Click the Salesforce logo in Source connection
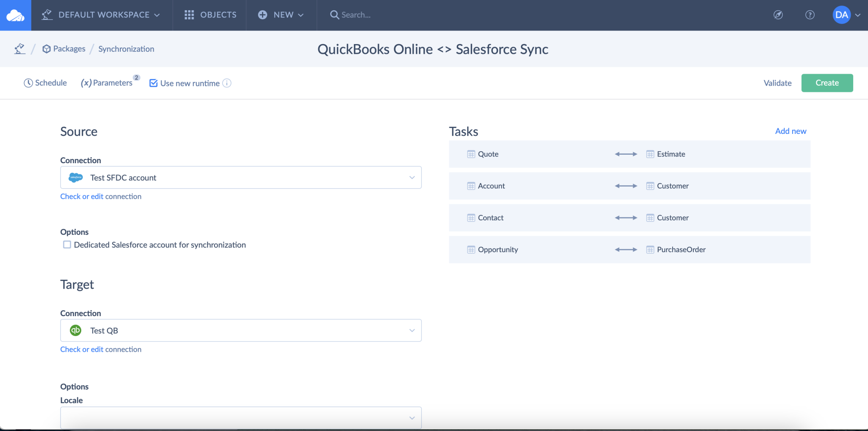Viewport: 868px width, 431px height. click(x=75, y=178)
